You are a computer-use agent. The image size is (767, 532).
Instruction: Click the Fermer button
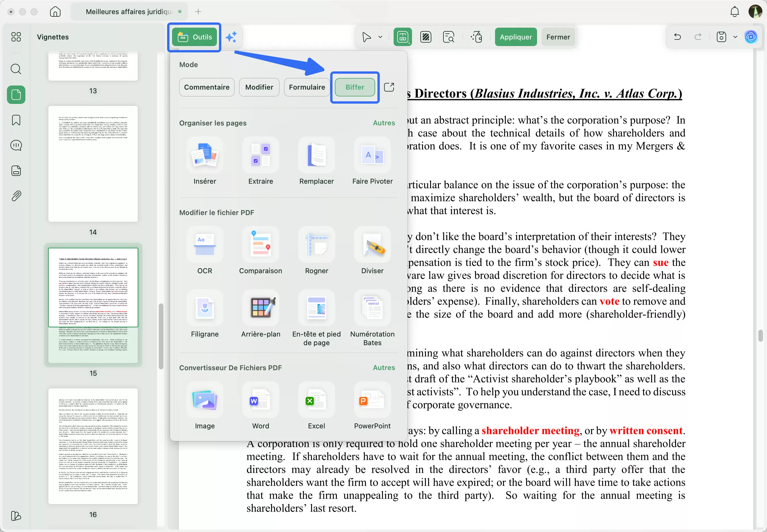tap(558, 37)
